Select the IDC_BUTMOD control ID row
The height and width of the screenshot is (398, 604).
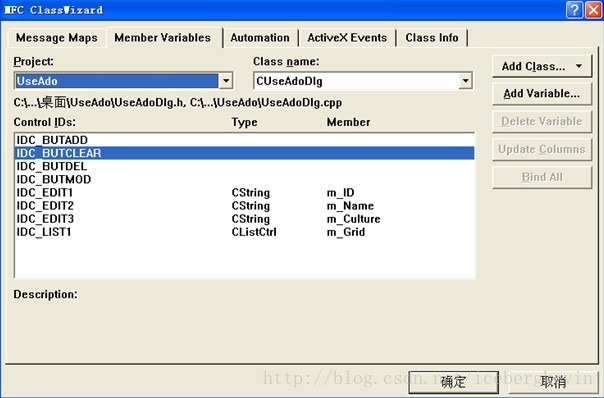pyautogui.click(x=245, y=179)
